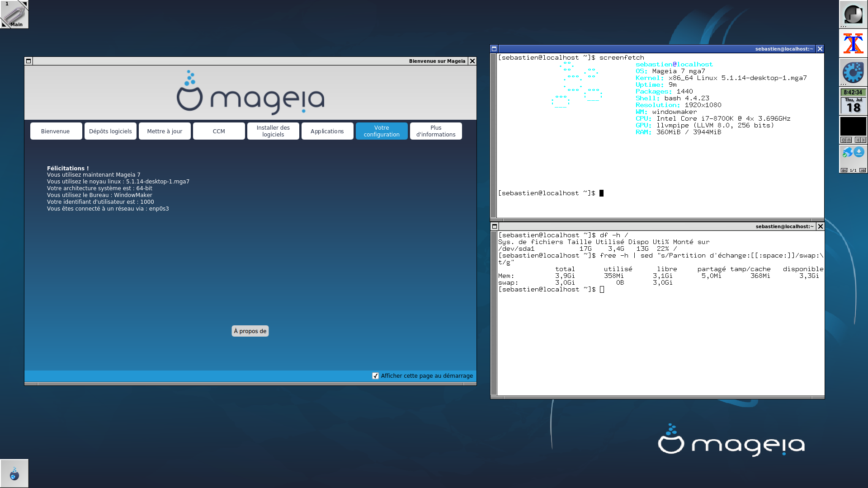868x488 pixels.
Task: Click the 'Mem:' row in the free output
Action: (659, 276)
